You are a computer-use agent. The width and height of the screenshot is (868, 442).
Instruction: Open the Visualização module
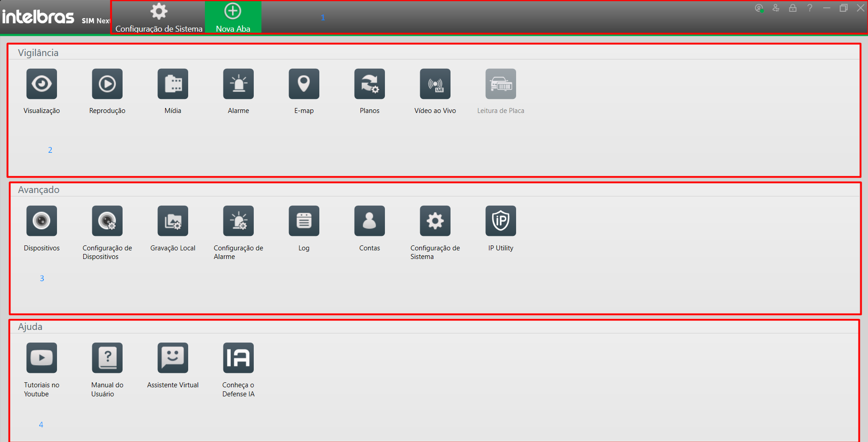42,84
